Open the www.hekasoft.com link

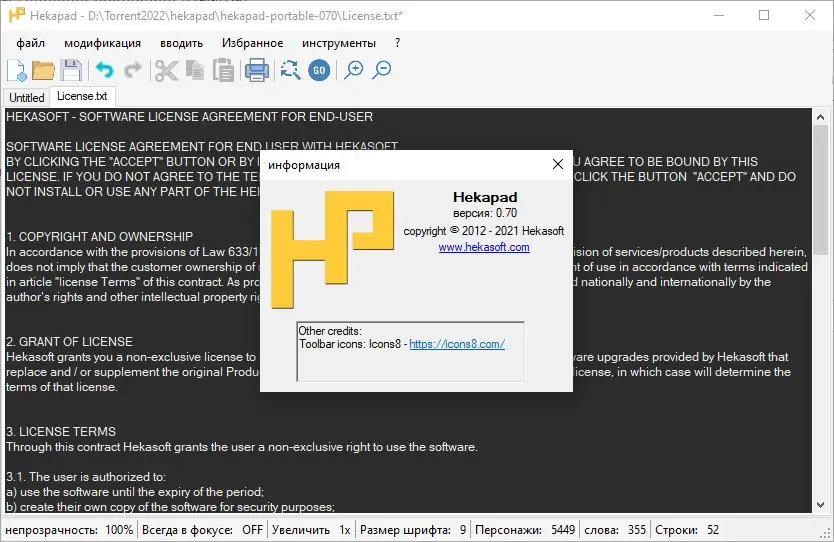pyautogui.click(x=484, y=247)
